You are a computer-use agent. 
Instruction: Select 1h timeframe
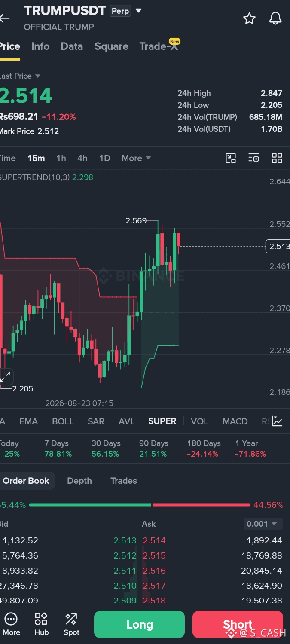(x=61, y=158)
